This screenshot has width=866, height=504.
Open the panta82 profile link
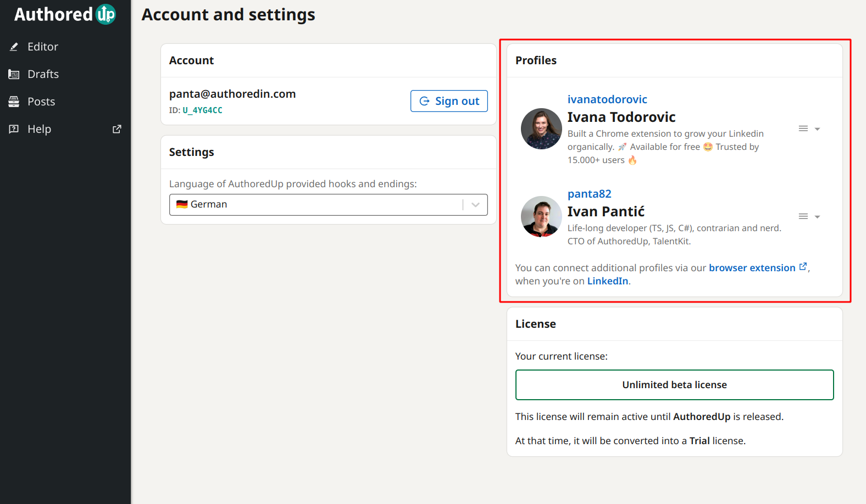(x=589, y=194)
